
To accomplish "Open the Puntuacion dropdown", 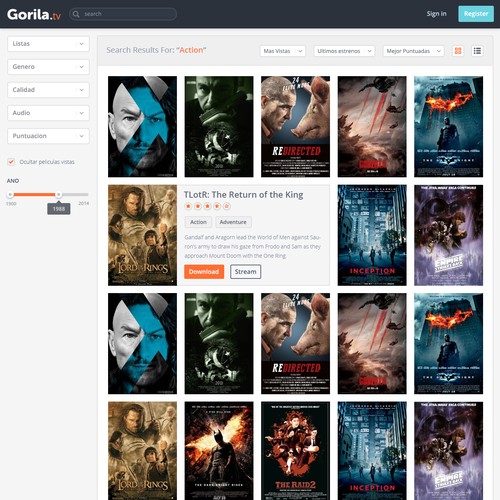I will tap(48, 136).
